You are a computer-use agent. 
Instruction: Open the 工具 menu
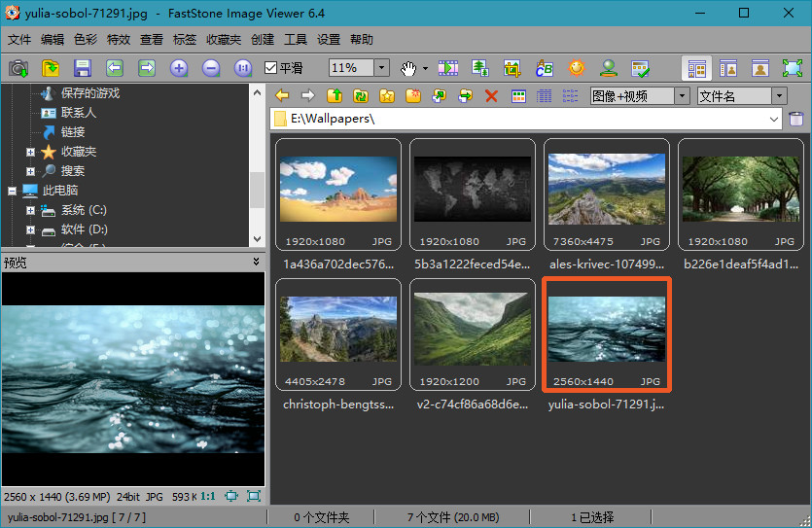[295, 40]
